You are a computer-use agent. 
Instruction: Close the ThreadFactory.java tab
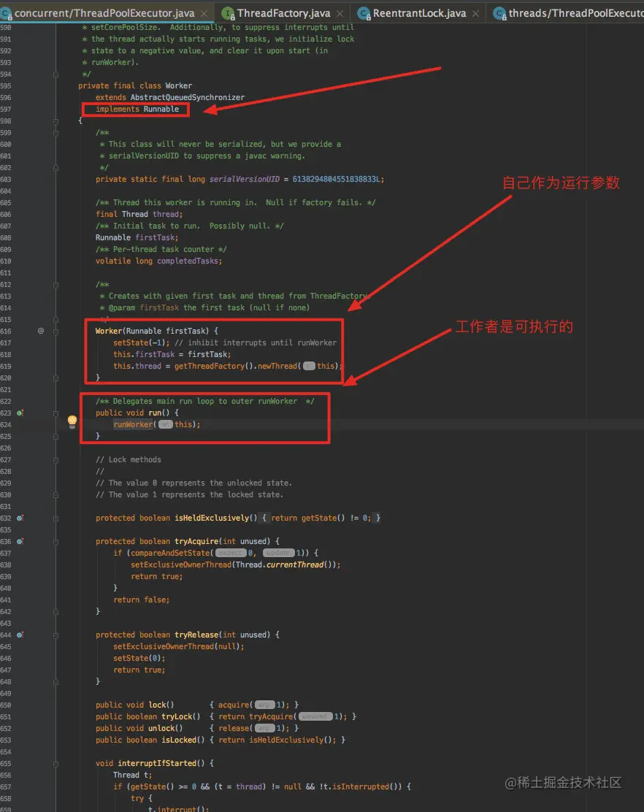pyautogui.click(x=340, y=13)
